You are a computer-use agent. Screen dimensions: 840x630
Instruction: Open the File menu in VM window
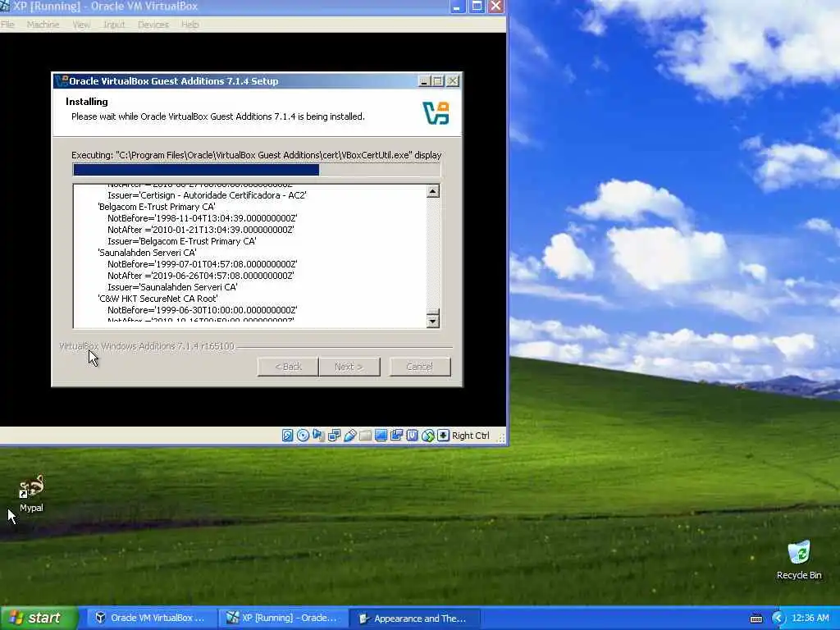tap(7, 25)
